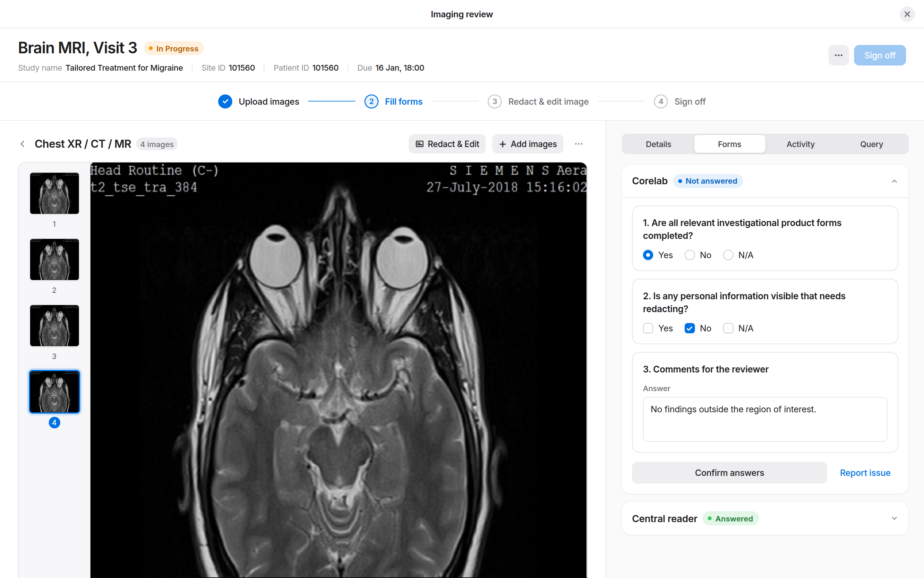Click the Report issue link

[865, 472]
